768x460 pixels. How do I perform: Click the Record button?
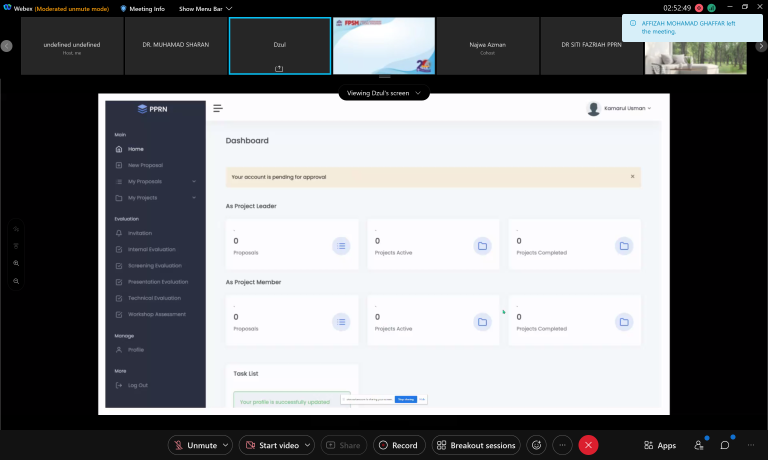(x=397, y=445)
